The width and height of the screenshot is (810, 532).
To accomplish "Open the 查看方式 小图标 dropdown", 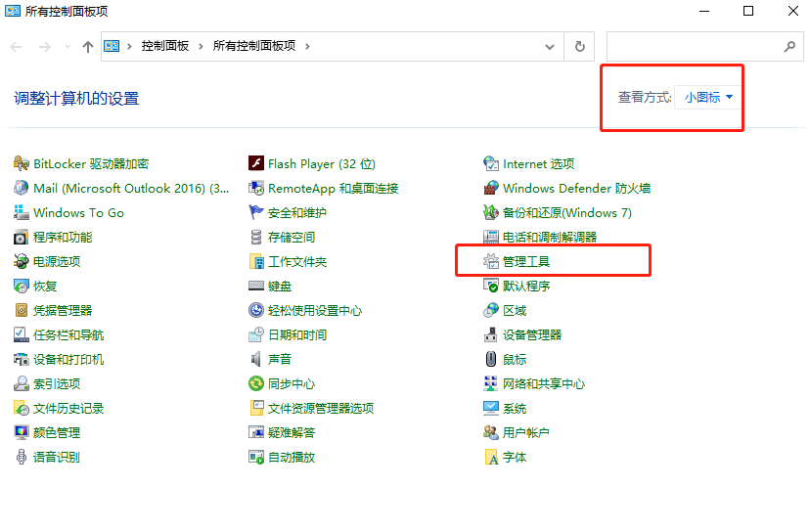I will 709,98.
